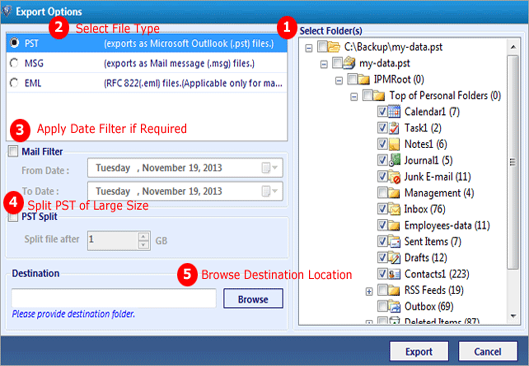Click the Journal1 folder icon

point(394,160)
